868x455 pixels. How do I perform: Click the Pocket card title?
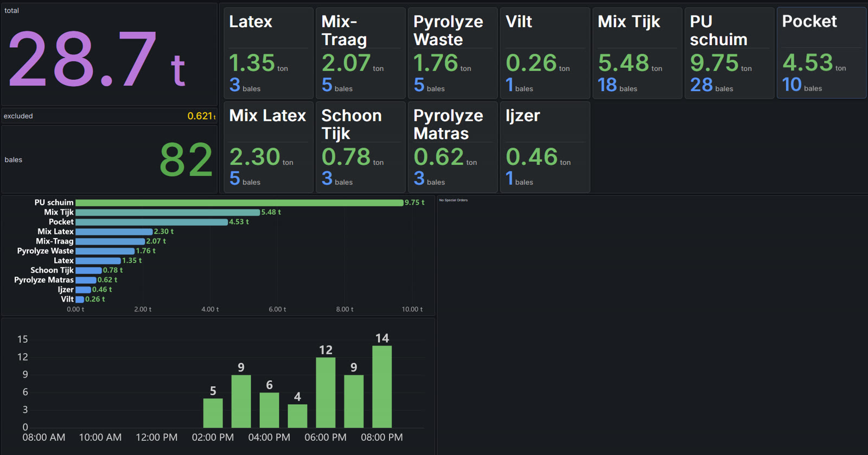809,21
